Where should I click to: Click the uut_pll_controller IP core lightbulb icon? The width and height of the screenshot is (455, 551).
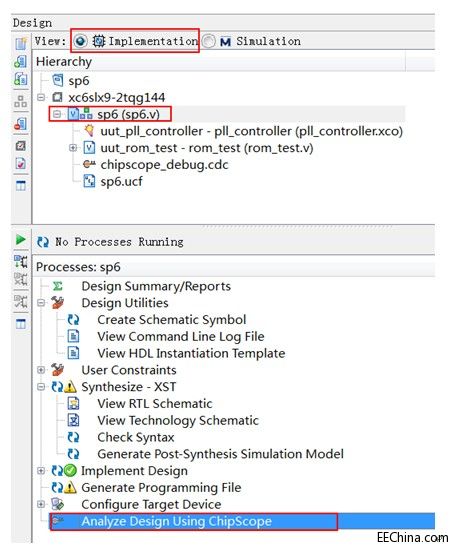tap(89, 131)
